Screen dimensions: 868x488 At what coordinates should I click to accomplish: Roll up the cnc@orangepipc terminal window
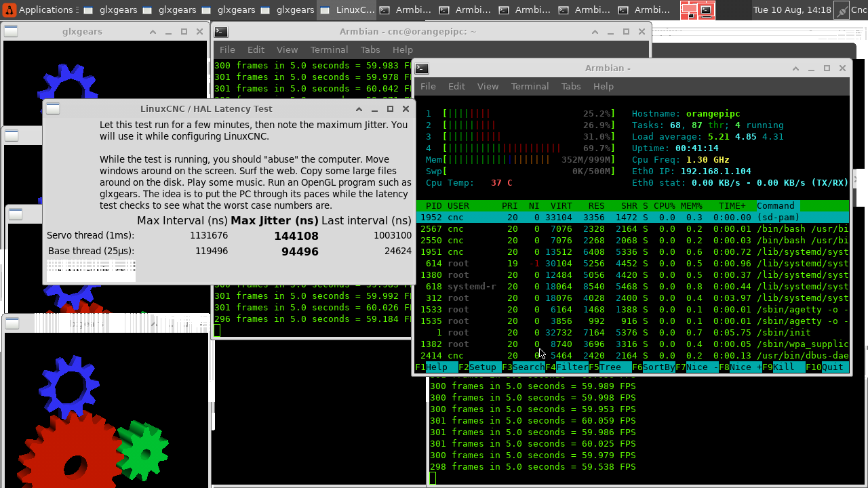tap(595, 32)
